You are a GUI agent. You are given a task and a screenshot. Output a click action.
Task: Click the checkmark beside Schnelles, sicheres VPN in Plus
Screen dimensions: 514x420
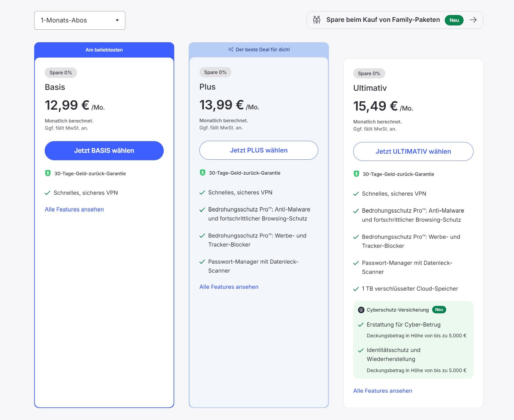tap(202, 193)
